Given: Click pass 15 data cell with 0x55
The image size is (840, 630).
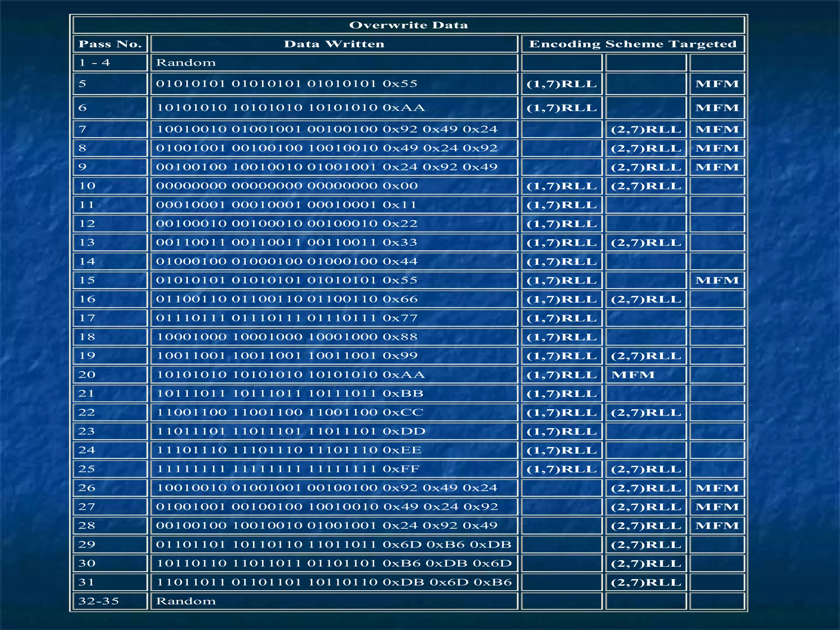Looking at the screenshot, I should (x=334, y=280).
